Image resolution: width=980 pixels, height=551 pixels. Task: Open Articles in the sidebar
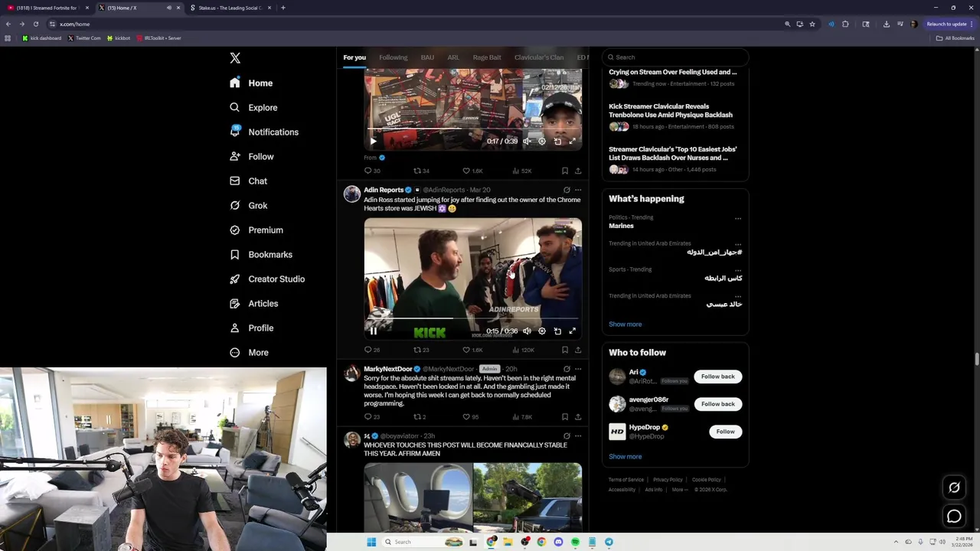253,303
